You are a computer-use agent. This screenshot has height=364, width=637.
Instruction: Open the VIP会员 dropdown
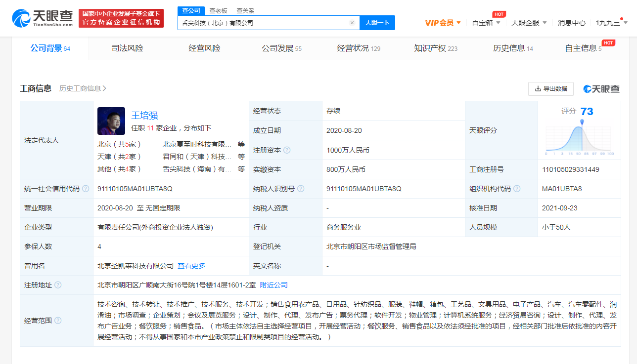443,23
